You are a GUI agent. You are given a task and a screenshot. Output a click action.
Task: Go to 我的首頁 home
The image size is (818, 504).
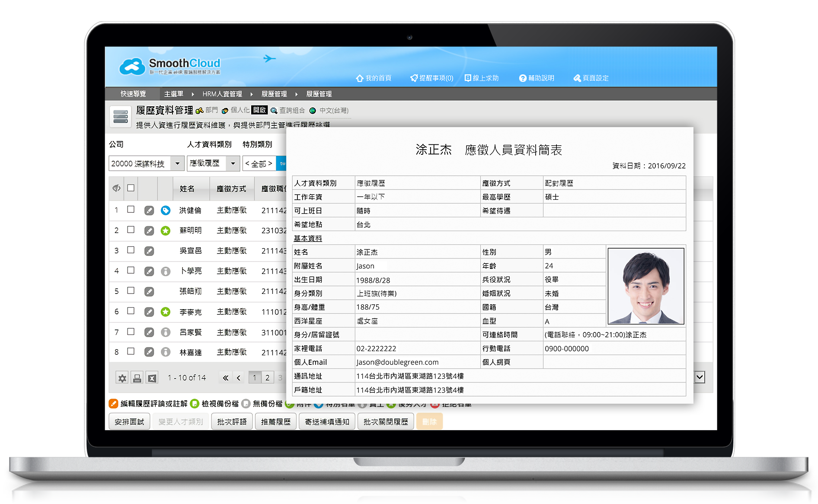pos(374,78)
